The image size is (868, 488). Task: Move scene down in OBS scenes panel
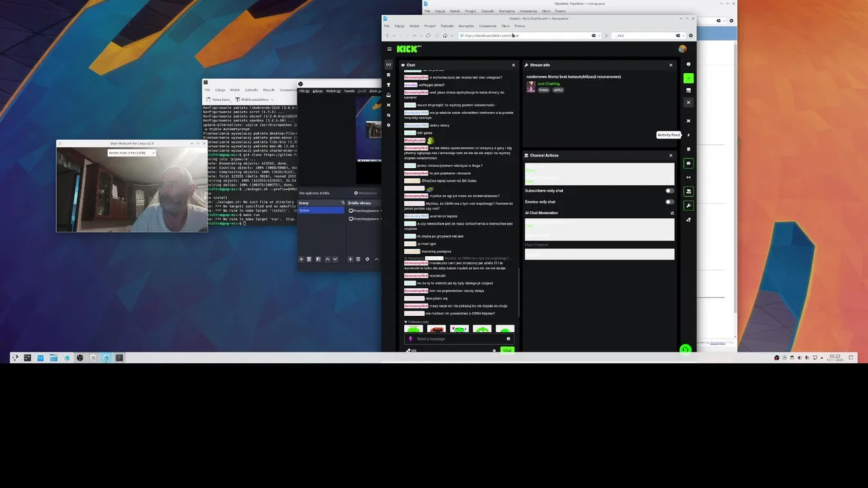(334, 259)
